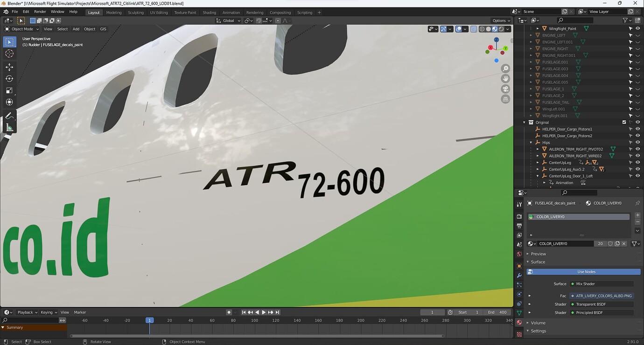Toggle the Original collection checkbox
The height and width of the screenshot is (345, 644).
(624, 122)
